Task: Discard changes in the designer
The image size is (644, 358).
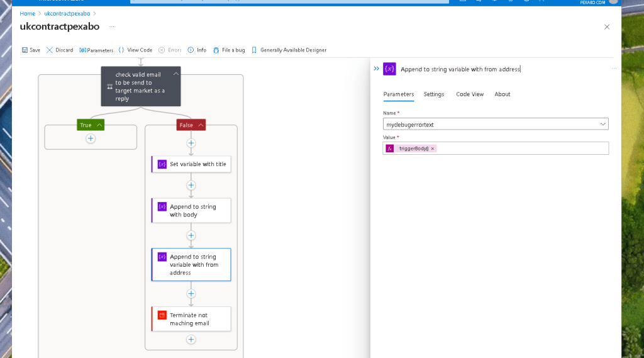Action: coord(60,50)
